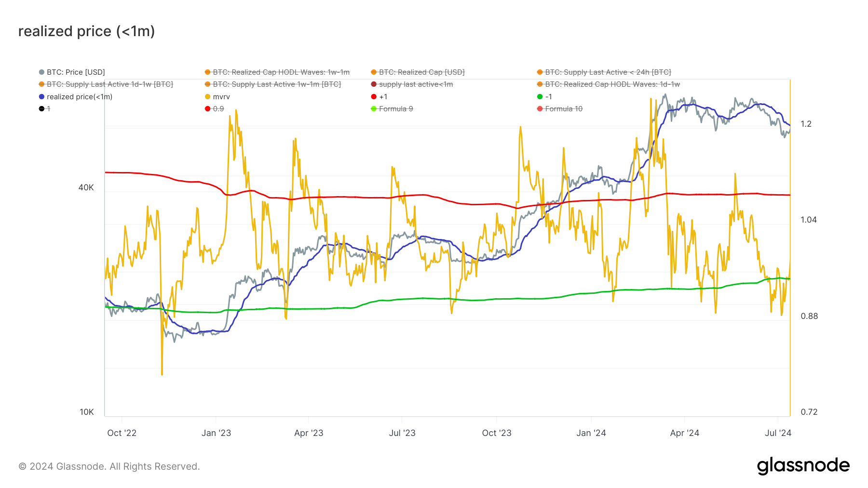The width and height of the screenshot is (868, 488).
Task: Click the orange Realized Cap [USD] legend dot
Action: pos(373,72)
